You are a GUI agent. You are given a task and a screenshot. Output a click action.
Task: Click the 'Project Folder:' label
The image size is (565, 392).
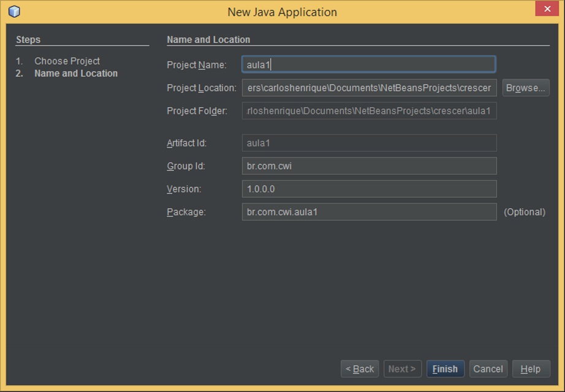197,111
